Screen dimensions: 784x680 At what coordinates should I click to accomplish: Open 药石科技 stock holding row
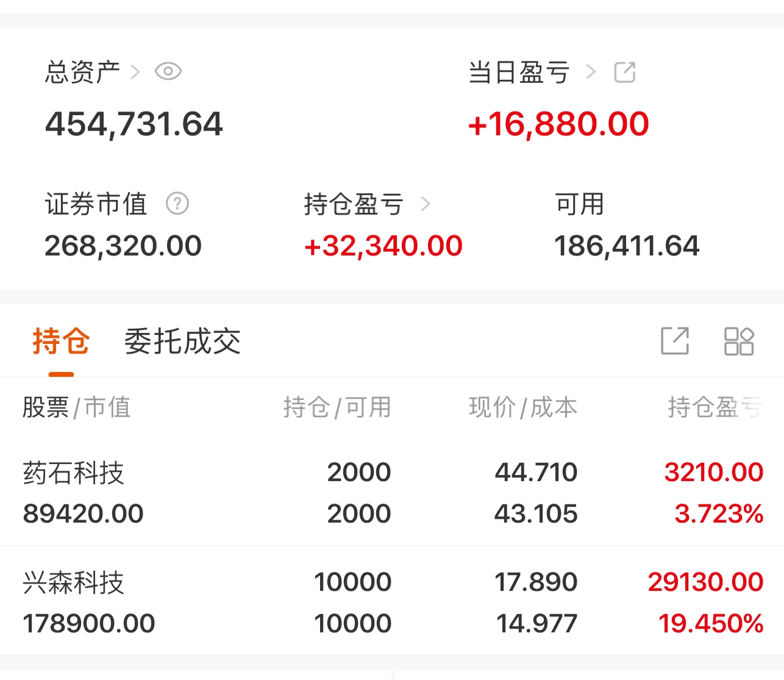tap(392, 492)
